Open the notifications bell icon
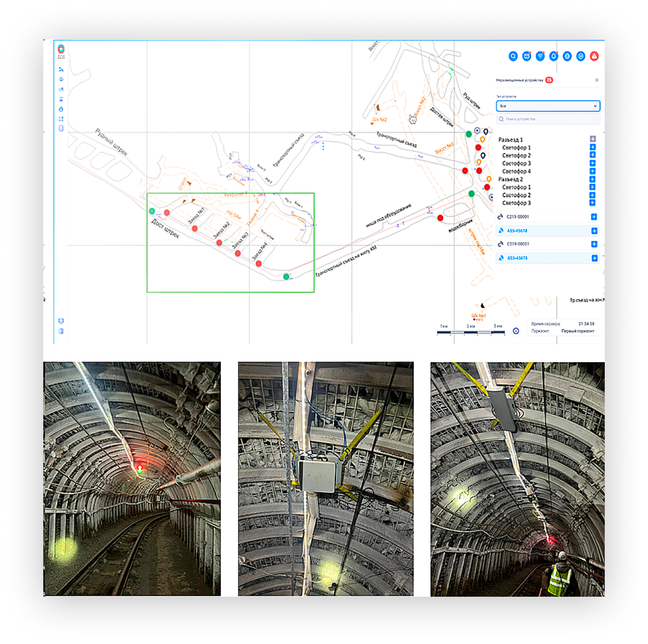 [x=553, y=56]
